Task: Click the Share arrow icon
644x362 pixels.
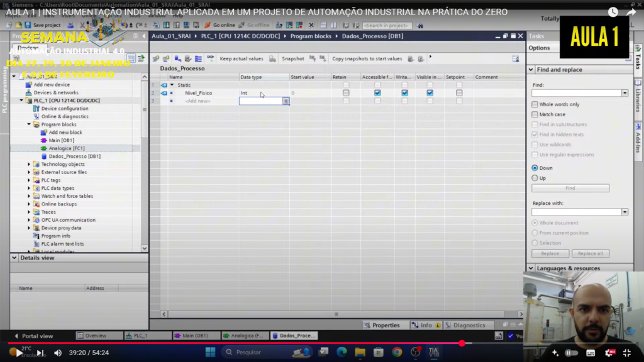Action: (x=631, y=12)
